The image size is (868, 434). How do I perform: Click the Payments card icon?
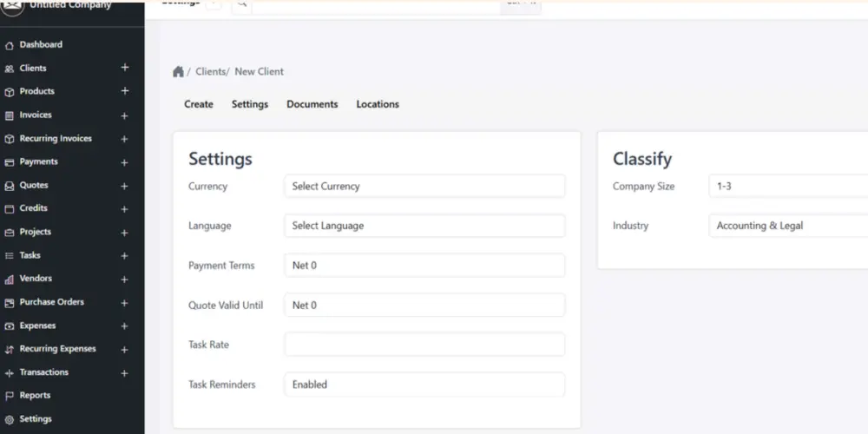[9, 162]
